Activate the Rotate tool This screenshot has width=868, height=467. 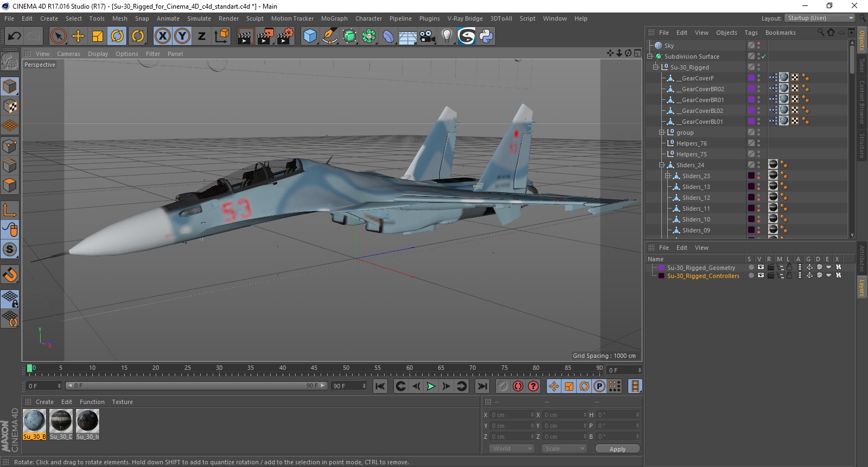click(x=117, y=36)
